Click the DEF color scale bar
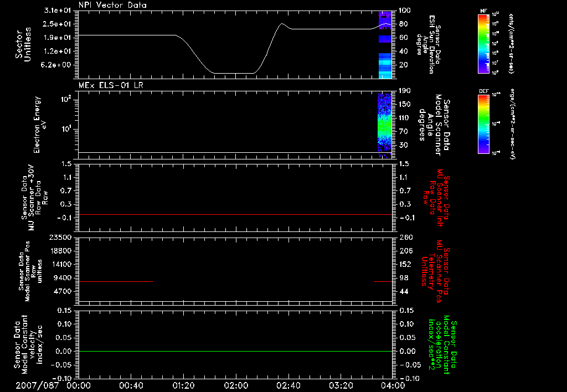567x392 pixels. click(484, 124)
